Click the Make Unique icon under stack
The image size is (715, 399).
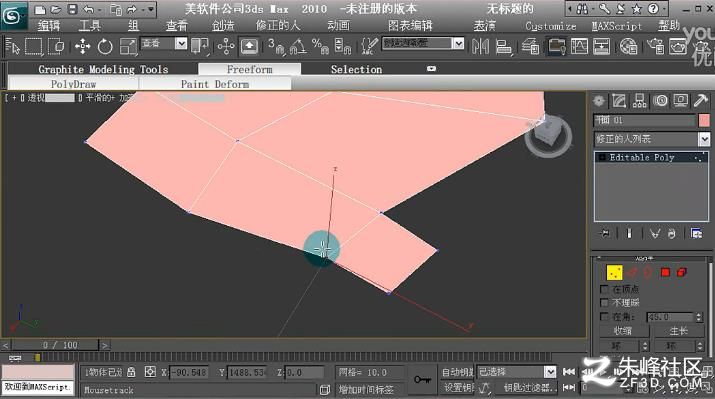click(x=655, y=233)
